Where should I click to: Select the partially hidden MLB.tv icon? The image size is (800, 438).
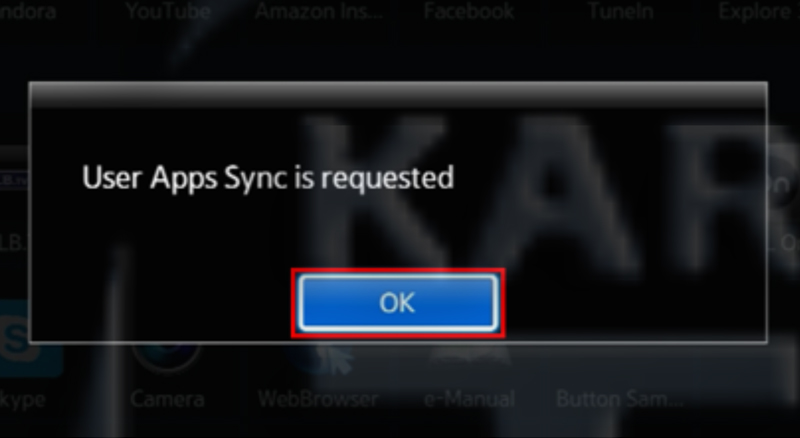(x=14, y=179)
